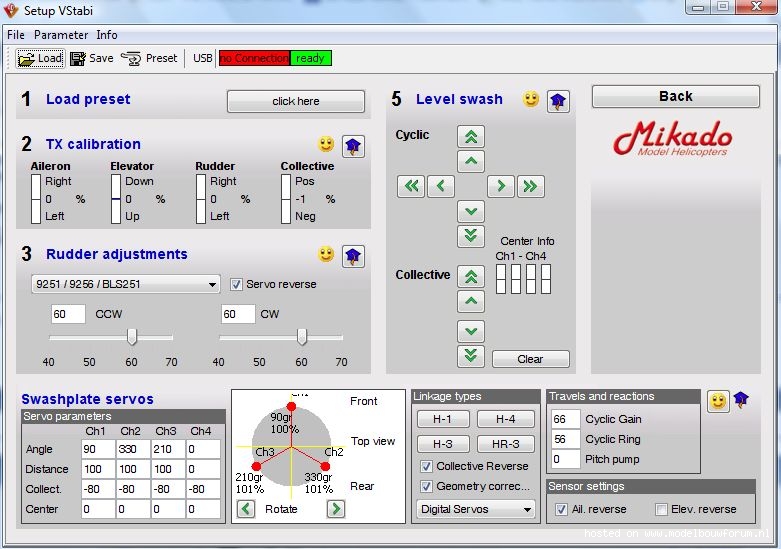Click the Ch3 Angle field showing 210

click(x=168, y=449)
